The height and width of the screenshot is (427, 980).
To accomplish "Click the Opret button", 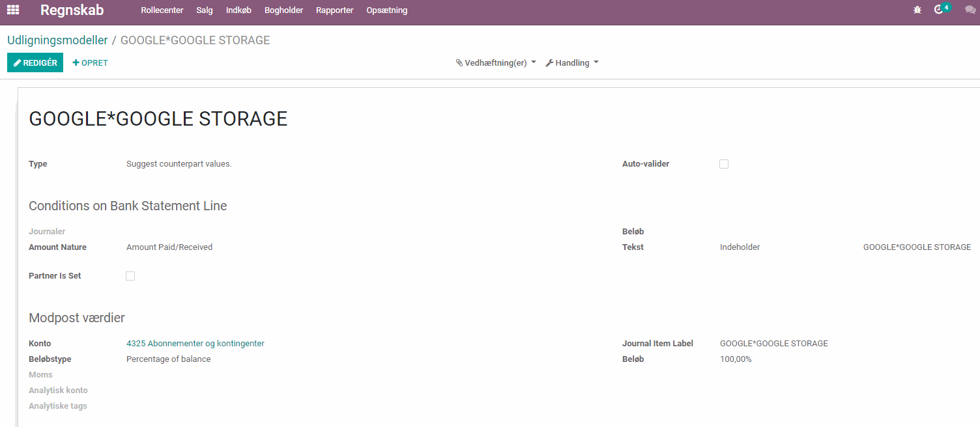I will (90, 63).
